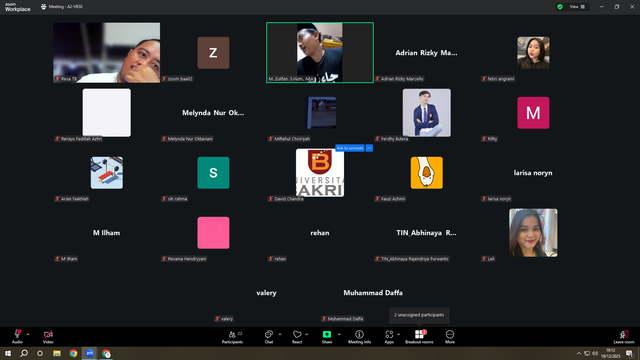Select febri angraini profile photo

pyautogui.click(x=533, y=53)
